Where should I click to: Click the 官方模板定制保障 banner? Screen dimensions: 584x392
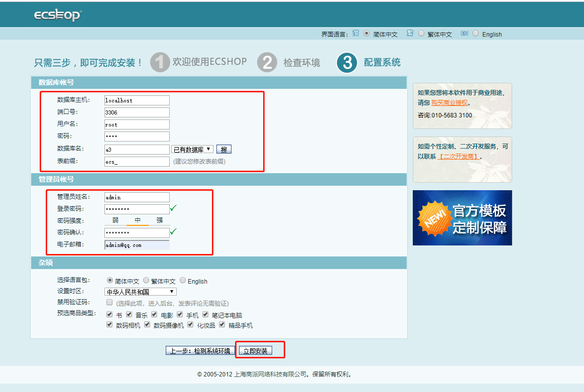[x=462, y=218]
